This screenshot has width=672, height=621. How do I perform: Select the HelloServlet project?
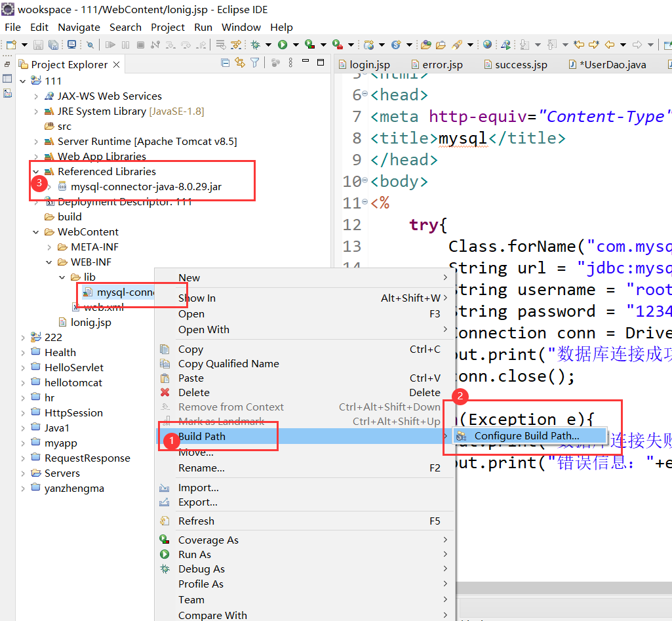[x=73, y=368]
